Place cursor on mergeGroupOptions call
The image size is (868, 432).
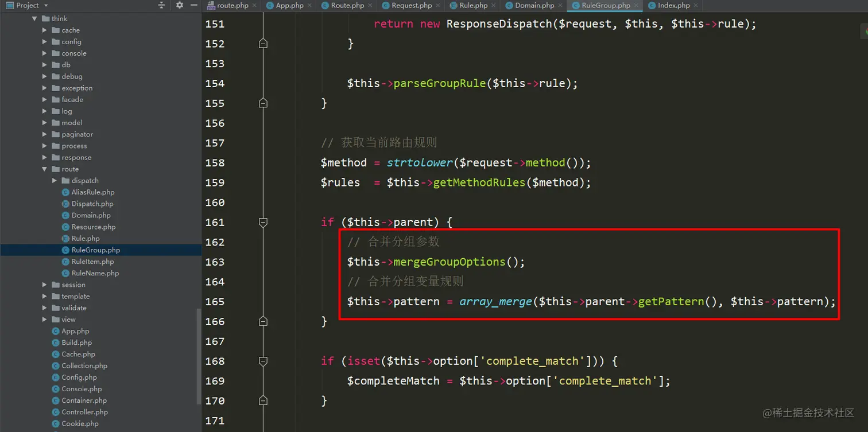(x=449, y=262)
